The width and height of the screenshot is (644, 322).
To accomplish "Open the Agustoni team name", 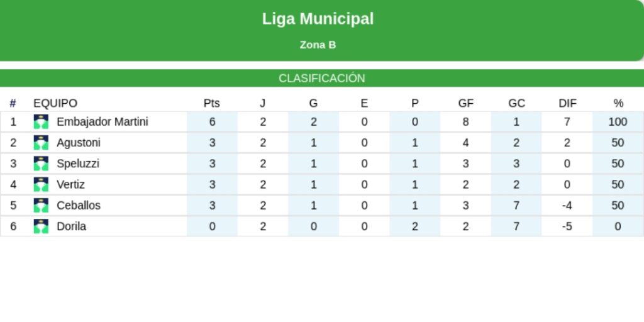I will tap(79, 143).
